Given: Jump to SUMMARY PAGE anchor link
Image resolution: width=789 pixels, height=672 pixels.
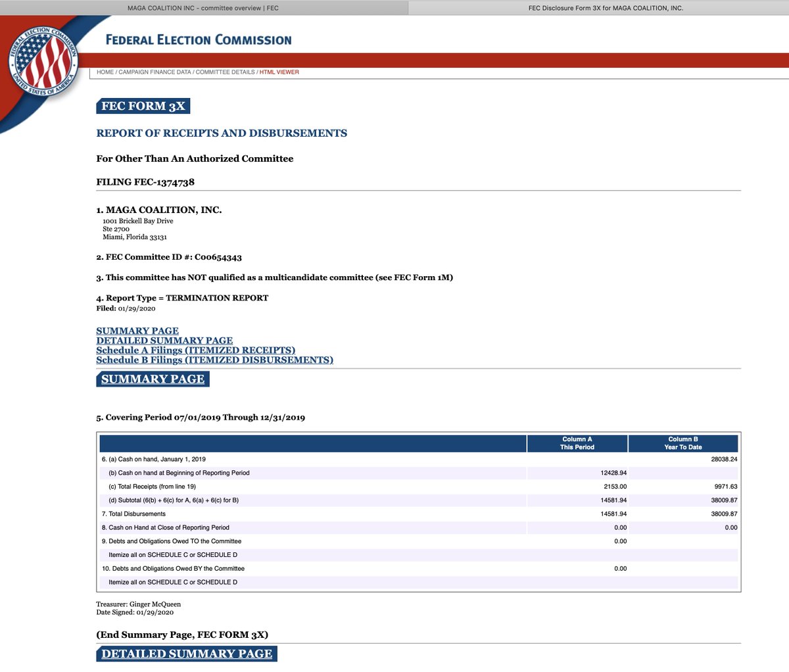Looking at the screenshot, I should click(137, 331).
